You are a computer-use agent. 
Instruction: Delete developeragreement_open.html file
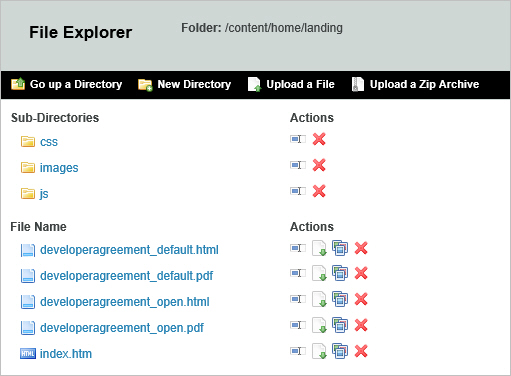point(361,299)
